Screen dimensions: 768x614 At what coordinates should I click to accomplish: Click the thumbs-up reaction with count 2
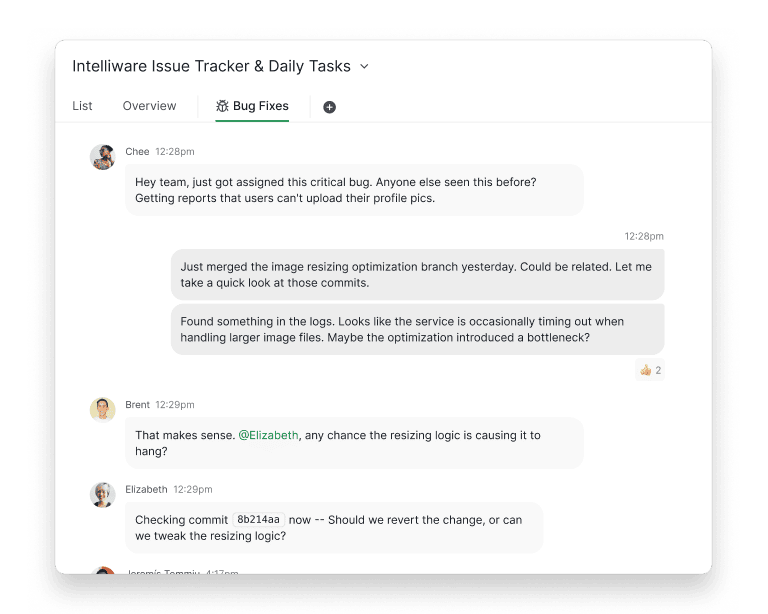pos(650,370)
